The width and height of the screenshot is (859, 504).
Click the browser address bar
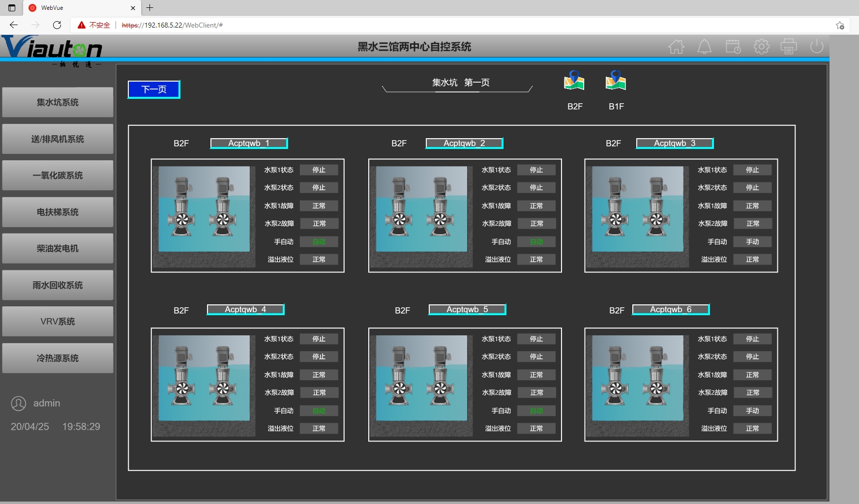click(x=443, y=25)
